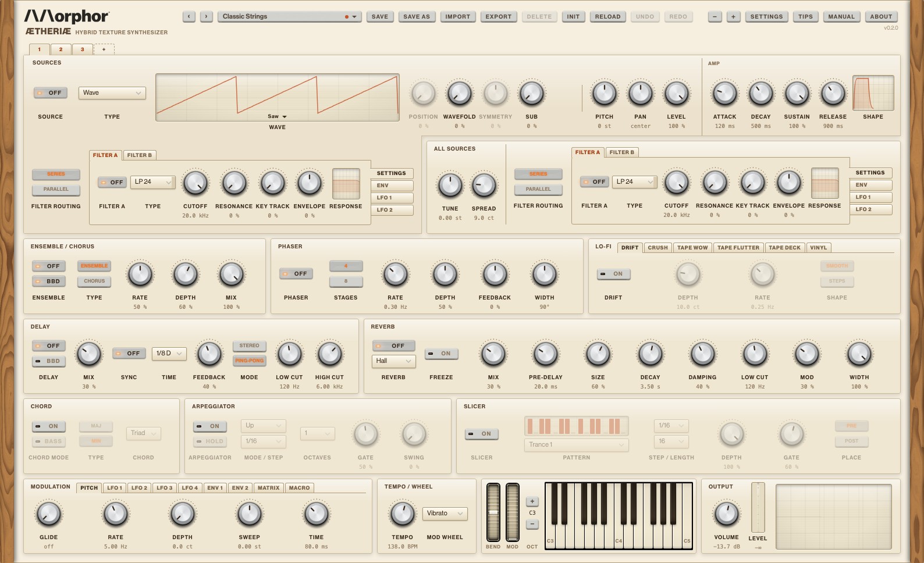924x563 pixels.
Task: Click the AMP Attack knob
Action: point(724,93)
